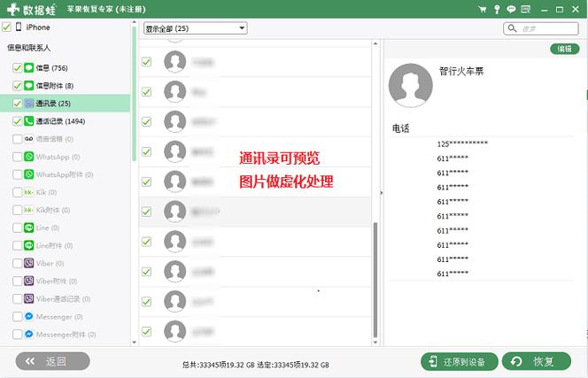Viewport: 588px width, 378px height.
Task: Click the WhatsApp附件 icon
Action: coord(29,174)
